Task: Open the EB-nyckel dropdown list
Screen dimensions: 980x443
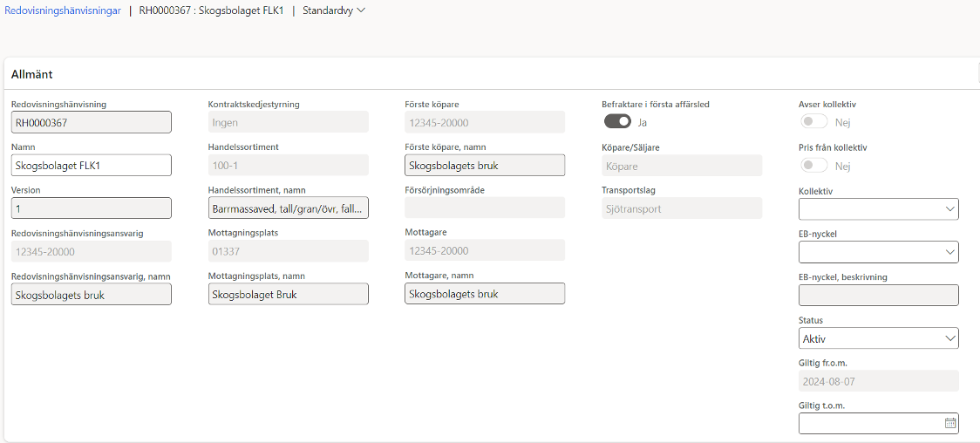Action: click(x=879, y=252)
